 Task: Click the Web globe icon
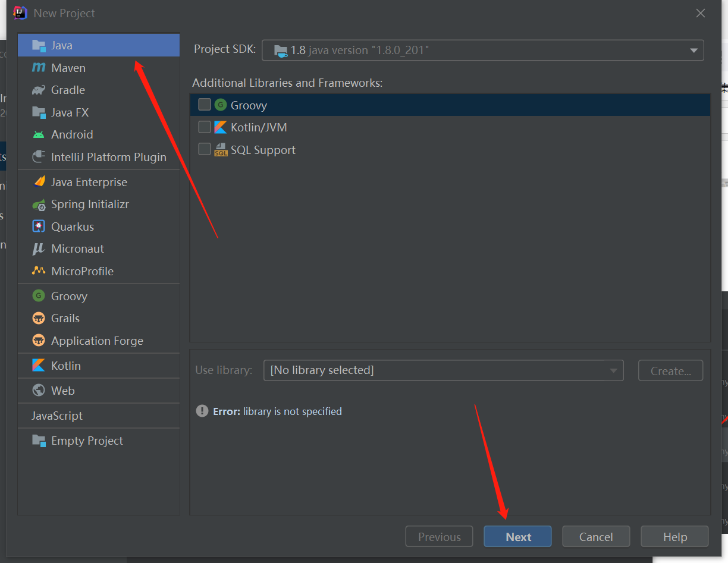click(39, 391)
